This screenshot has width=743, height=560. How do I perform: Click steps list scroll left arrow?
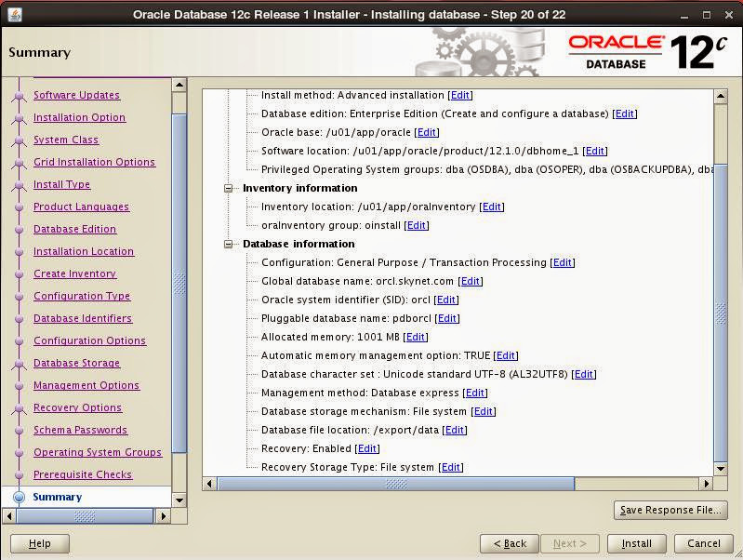coord(9,515)
